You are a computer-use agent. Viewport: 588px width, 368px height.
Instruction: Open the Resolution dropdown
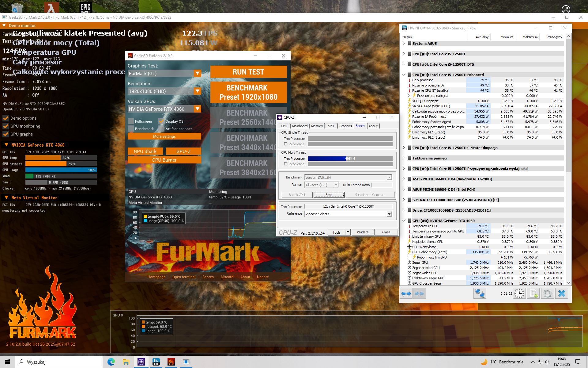click(198, 91)
